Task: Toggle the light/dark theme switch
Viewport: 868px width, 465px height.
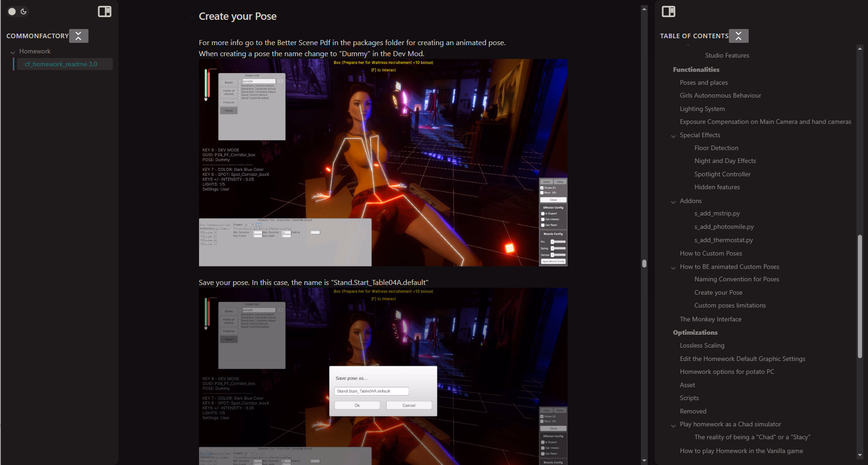Action: 18,12
